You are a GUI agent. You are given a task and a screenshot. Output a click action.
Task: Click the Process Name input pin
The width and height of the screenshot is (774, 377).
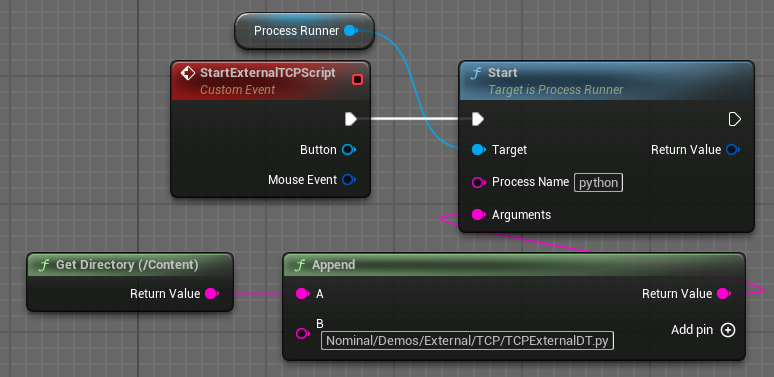click(x=478, y=182)
